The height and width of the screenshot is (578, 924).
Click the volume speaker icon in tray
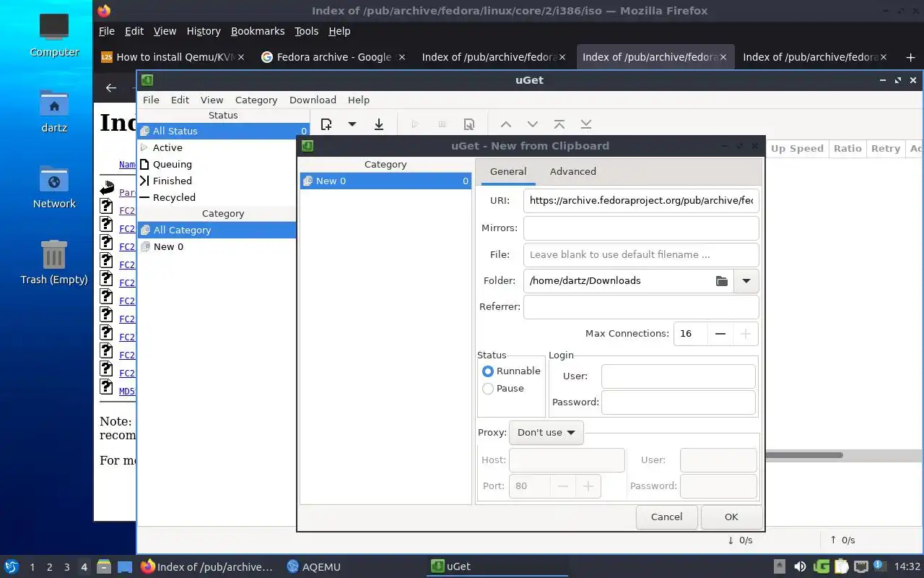tap(800, 567)
